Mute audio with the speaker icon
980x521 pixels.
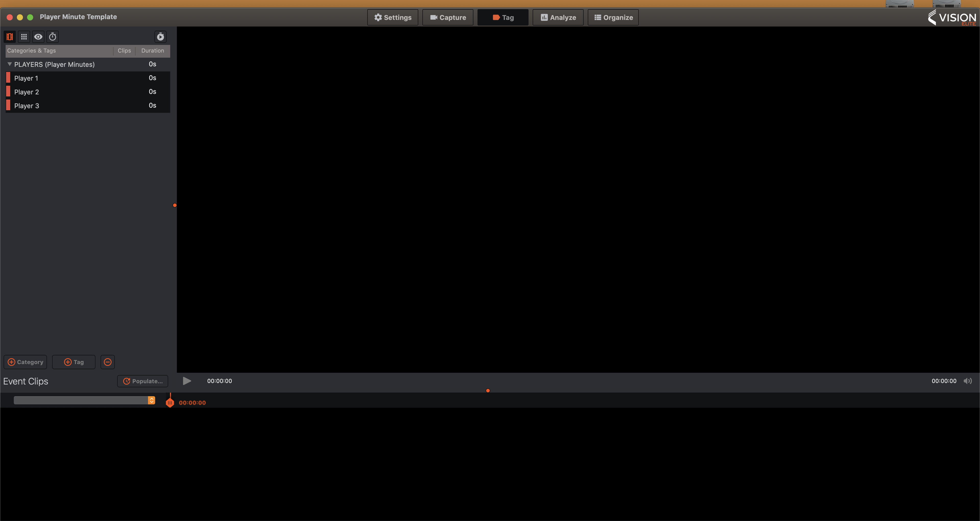point(967,381)
